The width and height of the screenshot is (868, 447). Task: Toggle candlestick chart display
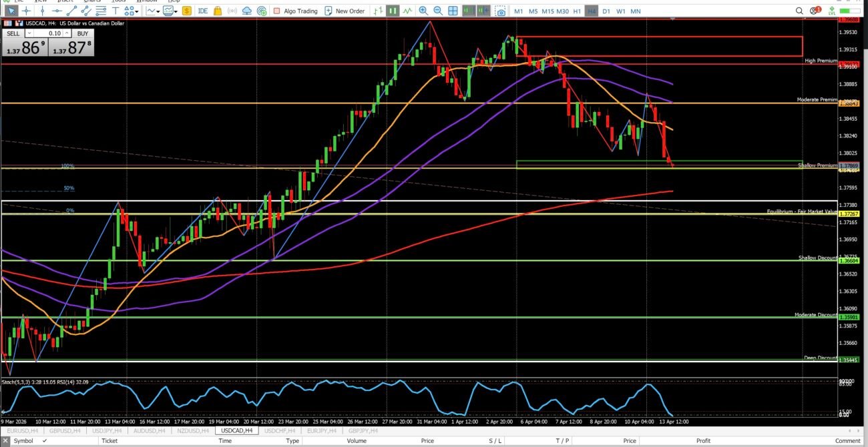pyautogui.click(x=393, y=11)
